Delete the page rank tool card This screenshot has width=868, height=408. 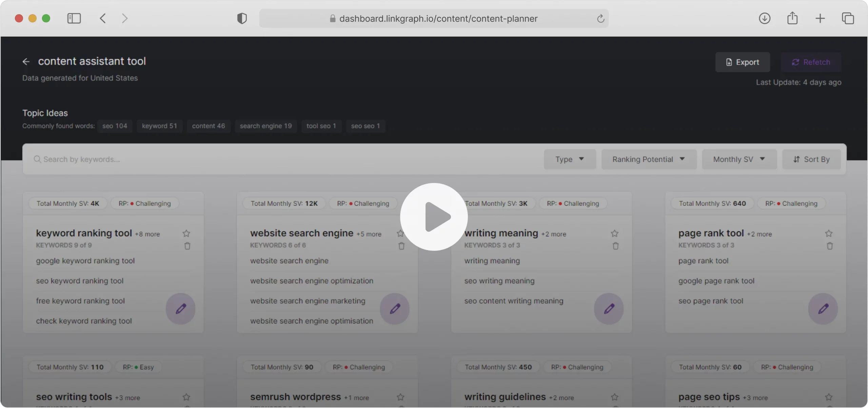(x=830, y=246)
